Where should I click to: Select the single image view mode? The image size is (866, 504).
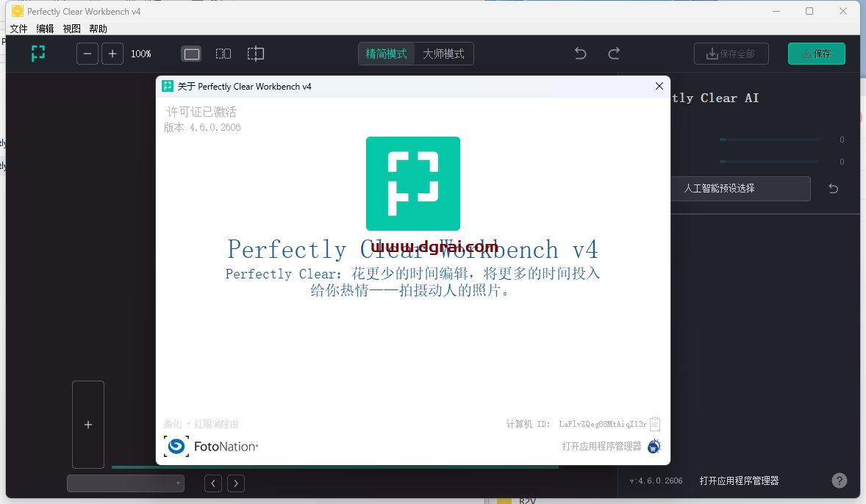point(192,54)
